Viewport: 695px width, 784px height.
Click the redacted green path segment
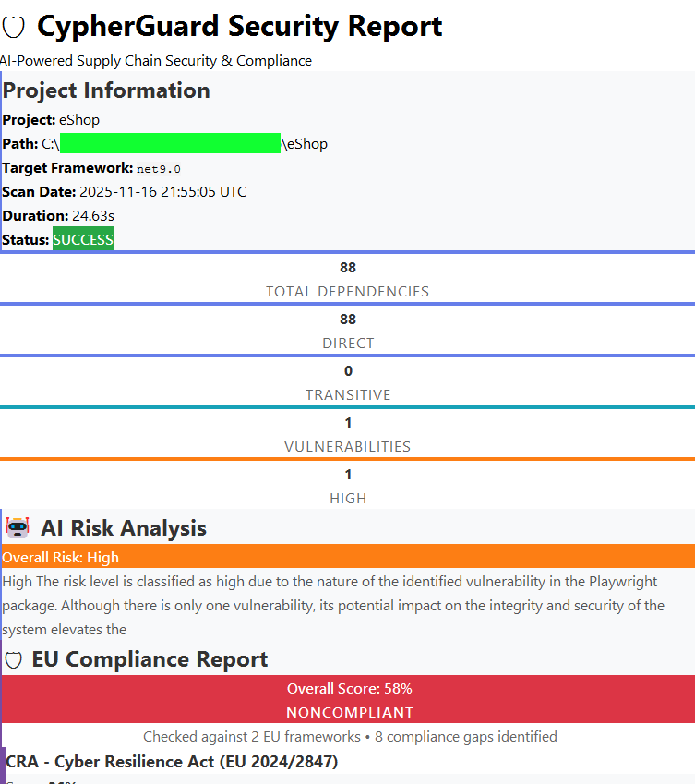pyautogui.click(x=170, y=143)
